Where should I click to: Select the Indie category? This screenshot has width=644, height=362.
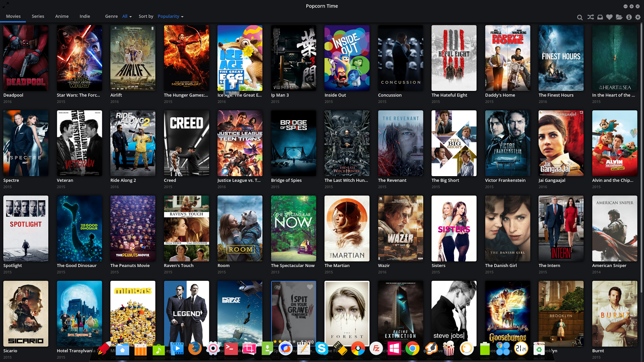coord(85,16)
